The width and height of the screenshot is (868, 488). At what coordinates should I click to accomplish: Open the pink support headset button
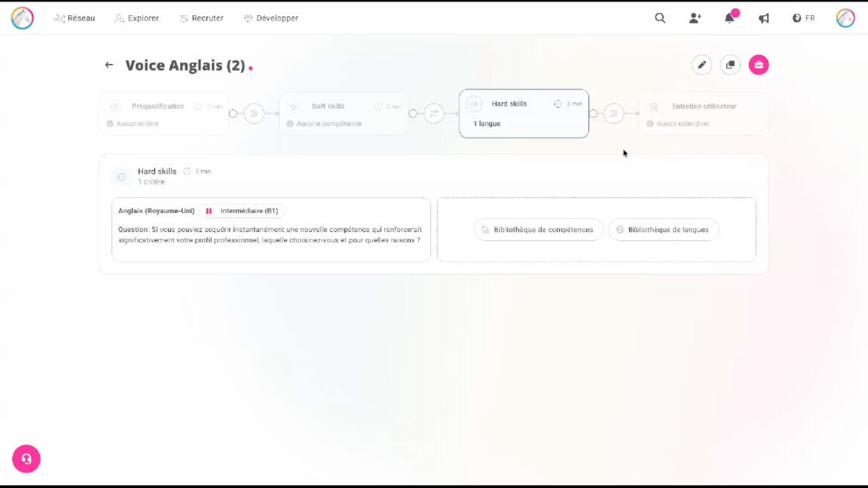click(26, 459)
